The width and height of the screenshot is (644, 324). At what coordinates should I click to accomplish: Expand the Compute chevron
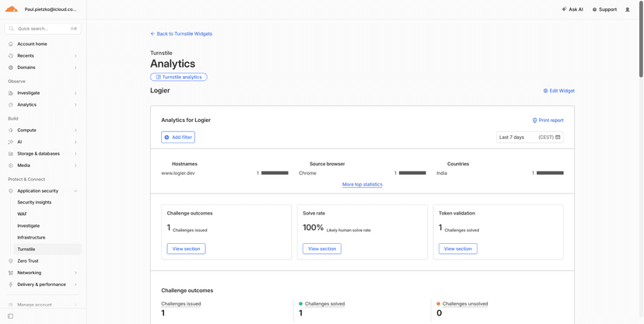click(75, 130)
